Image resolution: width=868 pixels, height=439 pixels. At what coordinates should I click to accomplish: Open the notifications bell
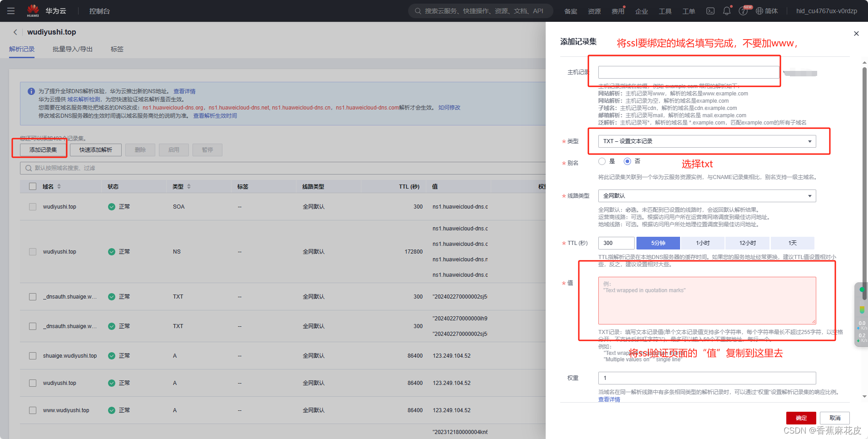pos(727,11)
